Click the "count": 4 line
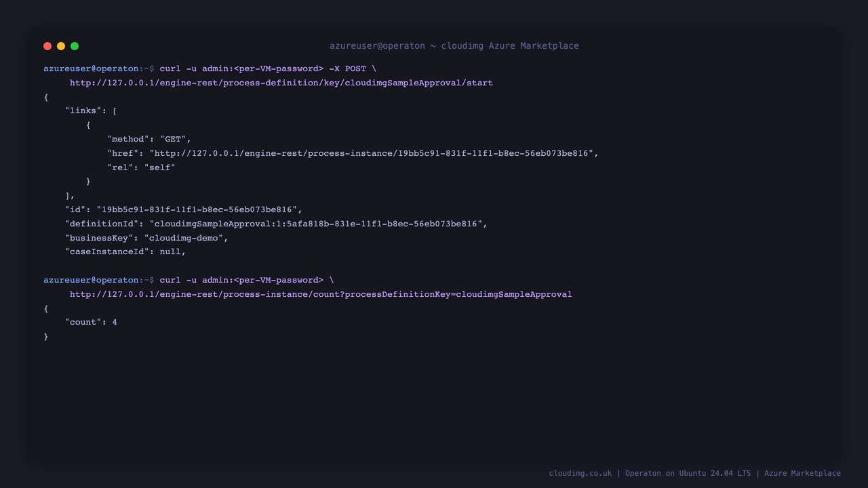This screenshot has height=488, width=868. [x=91, y=322]
